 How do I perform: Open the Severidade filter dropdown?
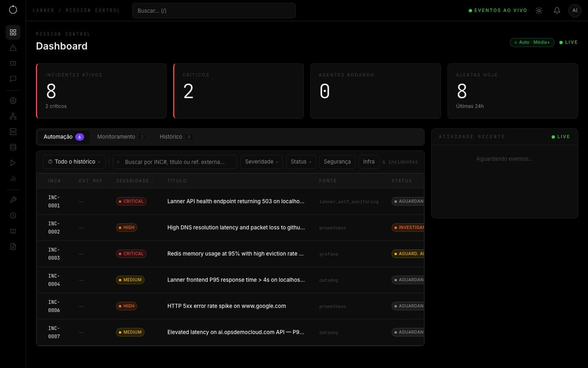[x=262, y=162]
